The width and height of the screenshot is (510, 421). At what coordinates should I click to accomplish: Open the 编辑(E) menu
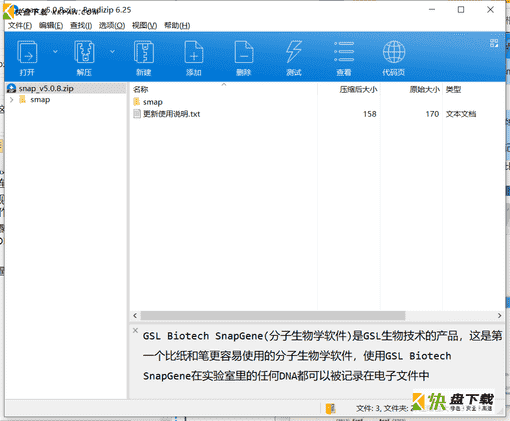(51, 26)
